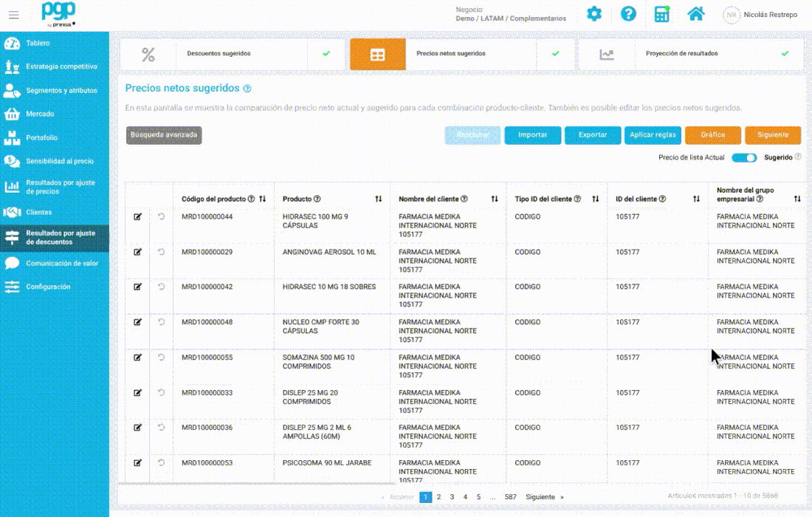Click the grid icon on Precios netos sugeridos
Viewport: 812px width, 517px height.
coord(377,53)
